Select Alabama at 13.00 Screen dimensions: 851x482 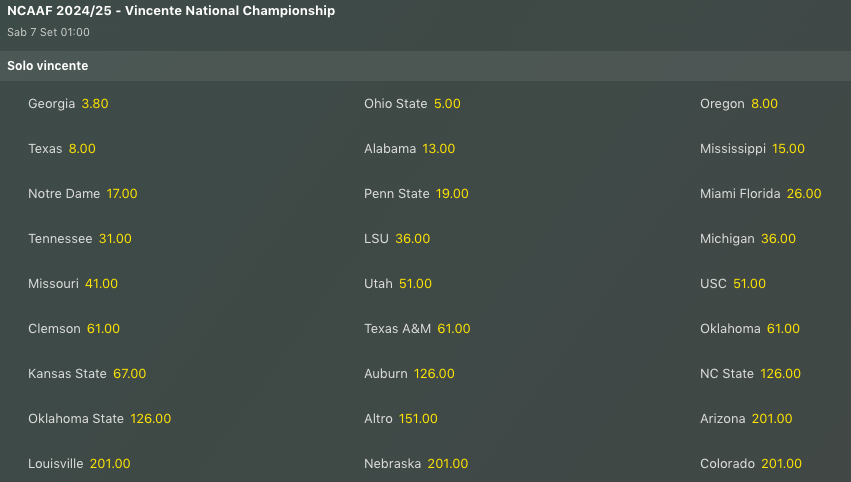(x=438, y=149)
